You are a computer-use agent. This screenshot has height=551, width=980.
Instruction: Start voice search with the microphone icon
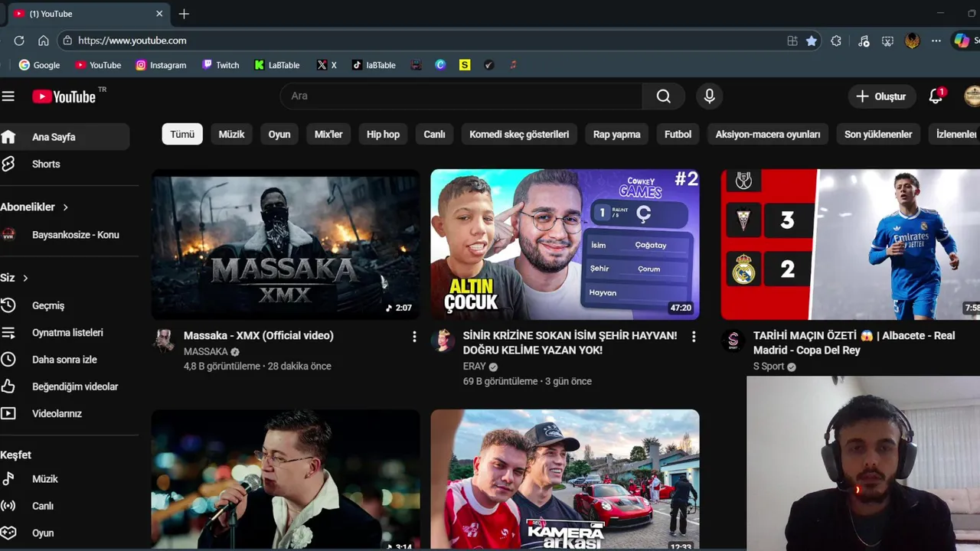coord(710,96)
